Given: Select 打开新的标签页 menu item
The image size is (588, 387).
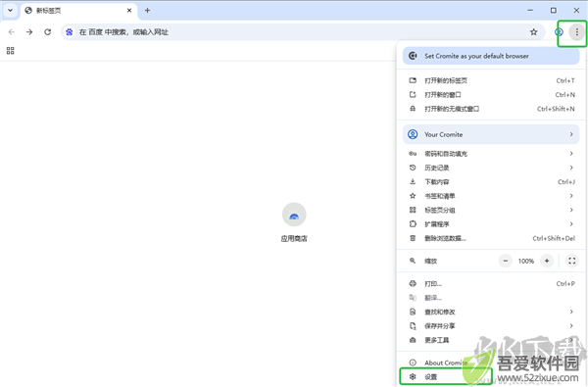Looking at the screenshot, I should click(491, 80).
